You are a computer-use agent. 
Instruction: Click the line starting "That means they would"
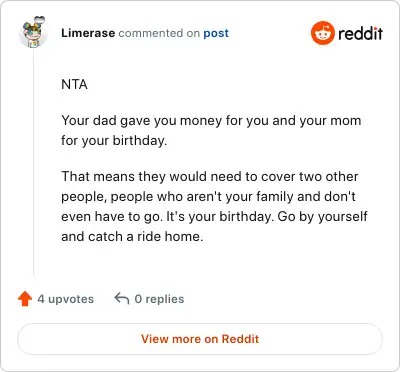click(x=210, y=176)
